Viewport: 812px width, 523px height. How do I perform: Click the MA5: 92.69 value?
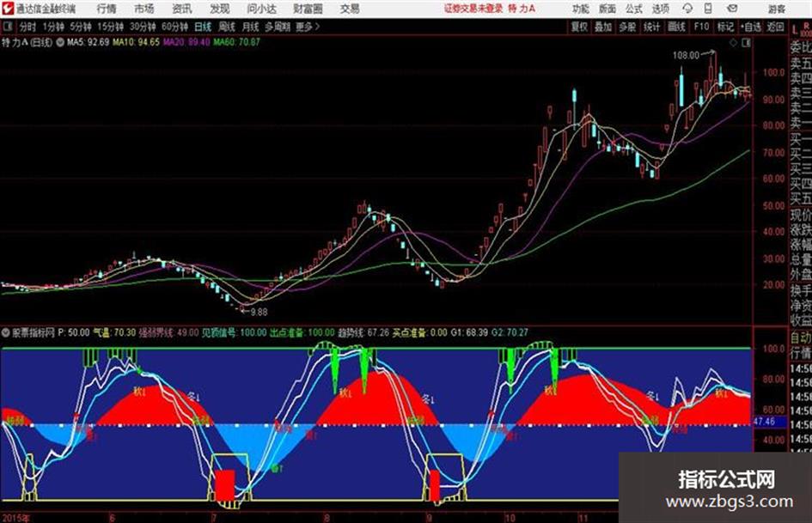point(88,42)
